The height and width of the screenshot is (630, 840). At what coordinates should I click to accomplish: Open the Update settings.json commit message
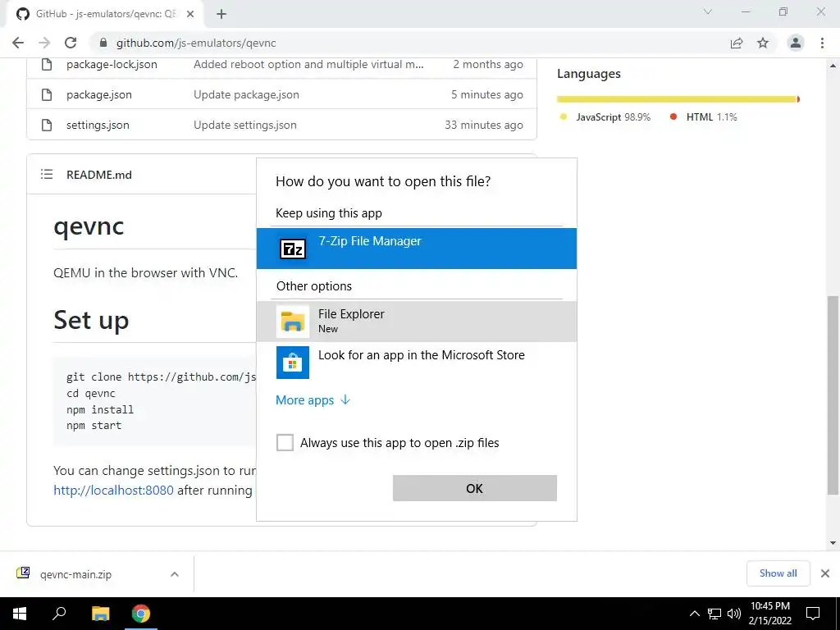[244, 125]
